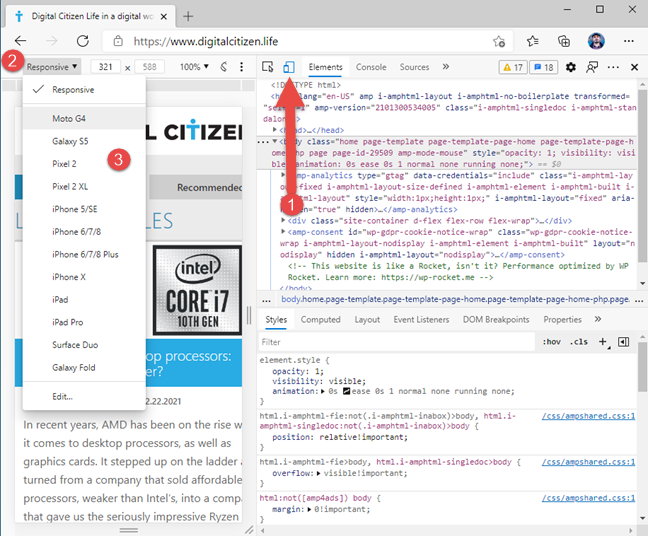Add a new style rule
This screenshot has height=536, width=648.
(603, 342)
